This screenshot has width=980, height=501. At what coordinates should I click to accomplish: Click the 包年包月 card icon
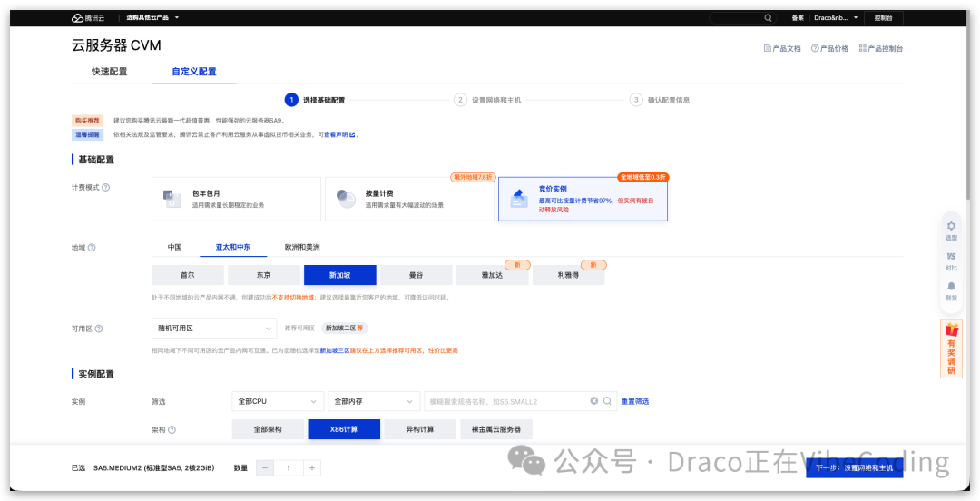[171, 199]
